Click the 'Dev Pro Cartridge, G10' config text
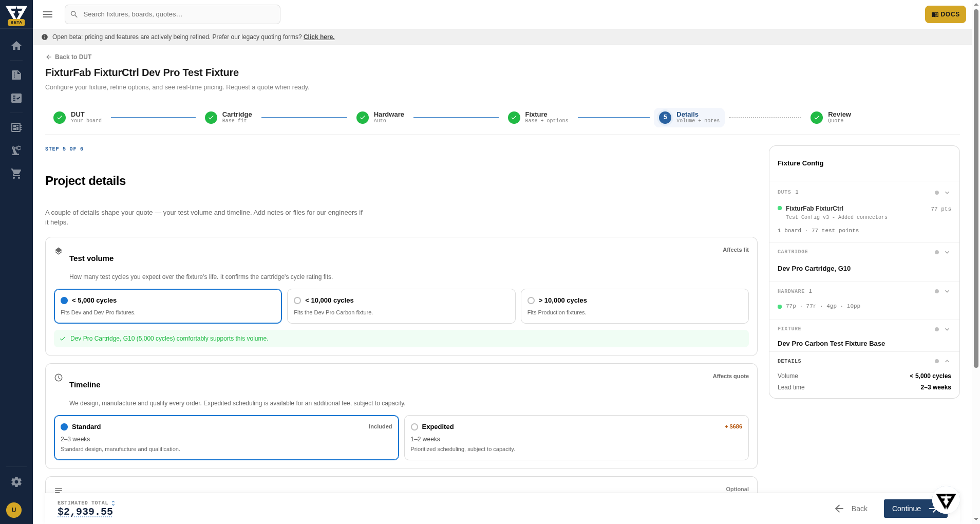The height and width of the screenshot is (524, 980). pyautogui.click(x=814, y=269)
